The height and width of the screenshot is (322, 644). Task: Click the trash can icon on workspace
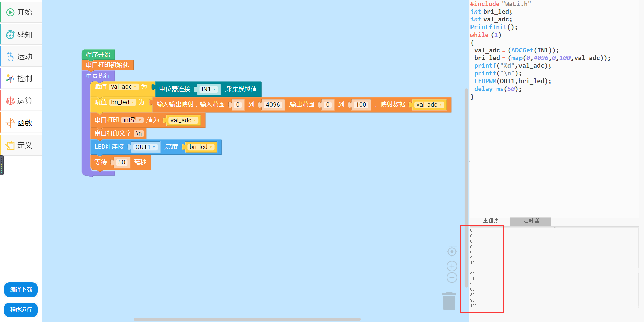(449, 301)
